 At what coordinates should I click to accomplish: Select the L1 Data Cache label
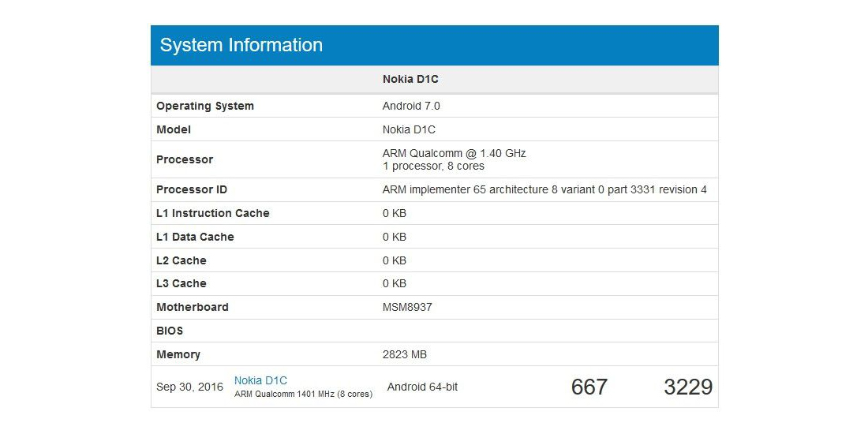click(195, 237)
